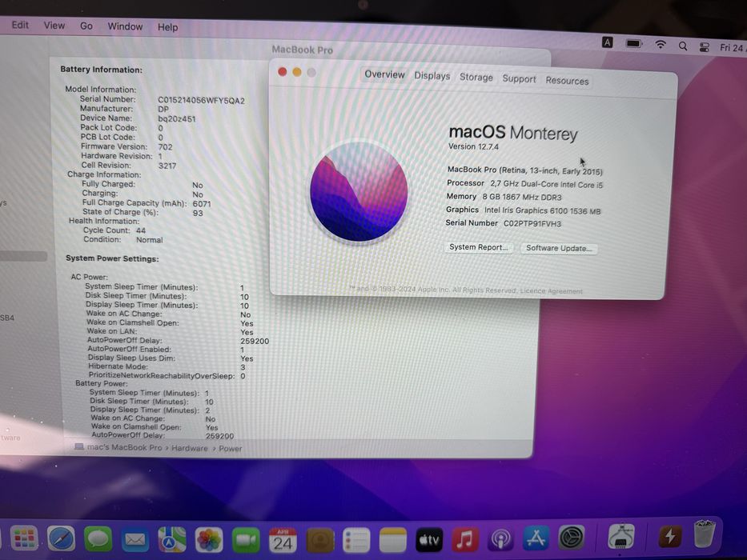Select the Overview tab in About This Mac
The image size is (747, 560).
tap(384, 74)
